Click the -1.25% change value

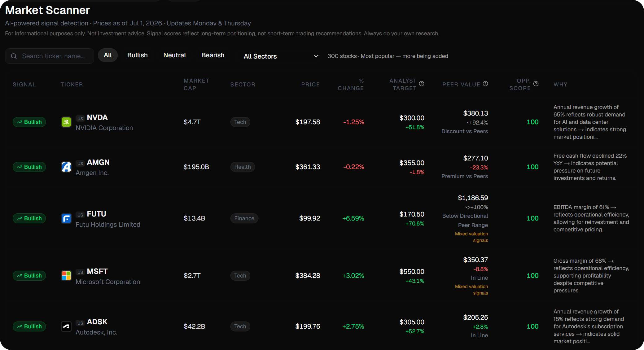353,122
